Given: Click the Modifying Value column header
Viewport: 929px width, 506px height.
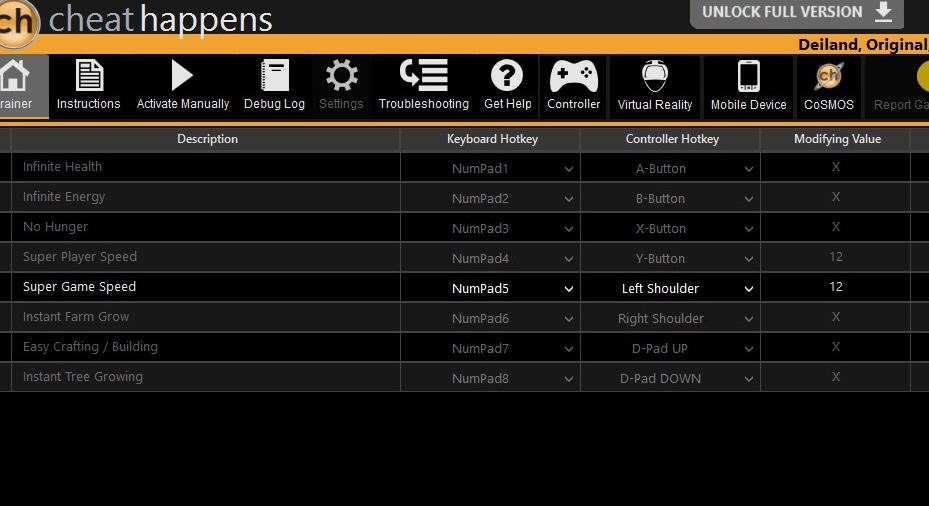Looking at the screenshot, I should pyautogui.click(x=837, y=139).
